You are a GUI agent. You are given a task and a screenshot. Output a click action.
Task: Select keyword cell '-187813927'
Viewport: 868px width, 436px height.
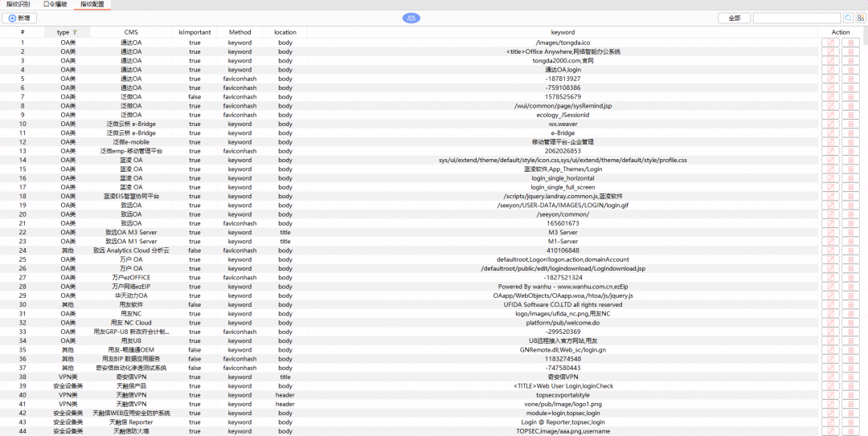coord(563,79)
